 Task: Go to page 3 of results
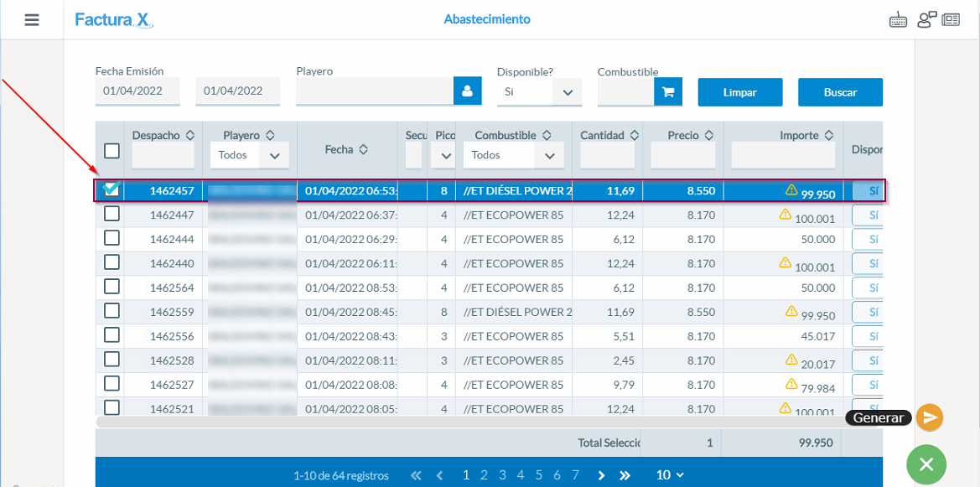coord(502,476)
